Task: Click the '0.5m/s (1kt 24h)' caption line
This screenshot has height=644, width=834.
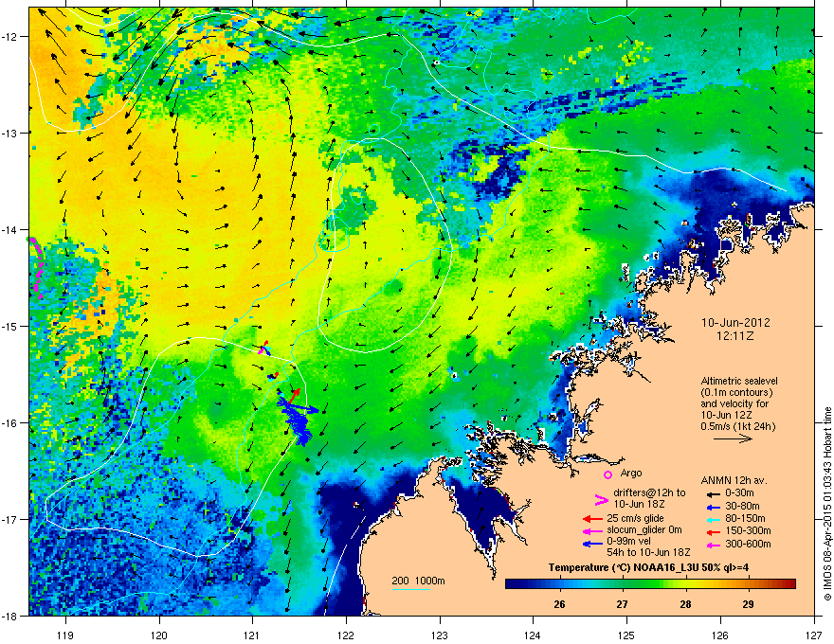Action: [737, 426]
